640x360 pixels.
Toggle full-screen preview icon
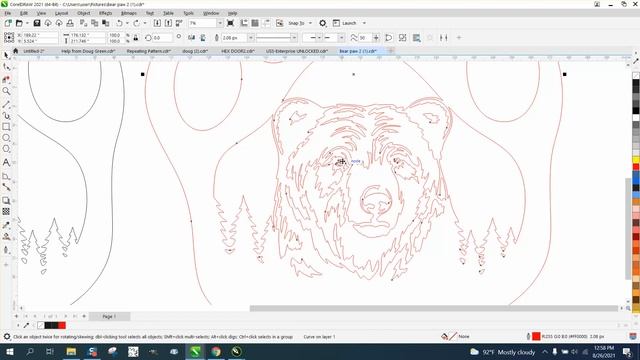230,23
